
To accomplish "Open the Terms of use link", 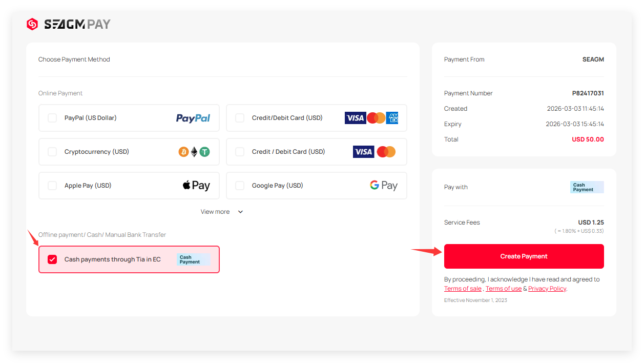I will coord(504,289).
